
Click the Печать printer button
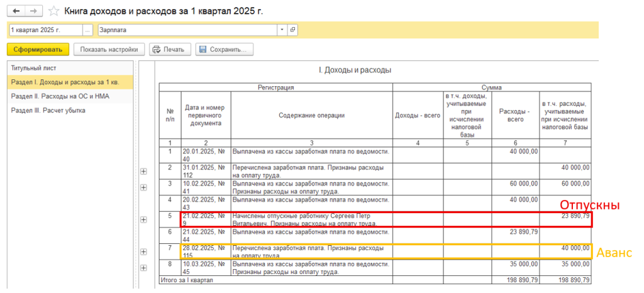tap(168, 50)
